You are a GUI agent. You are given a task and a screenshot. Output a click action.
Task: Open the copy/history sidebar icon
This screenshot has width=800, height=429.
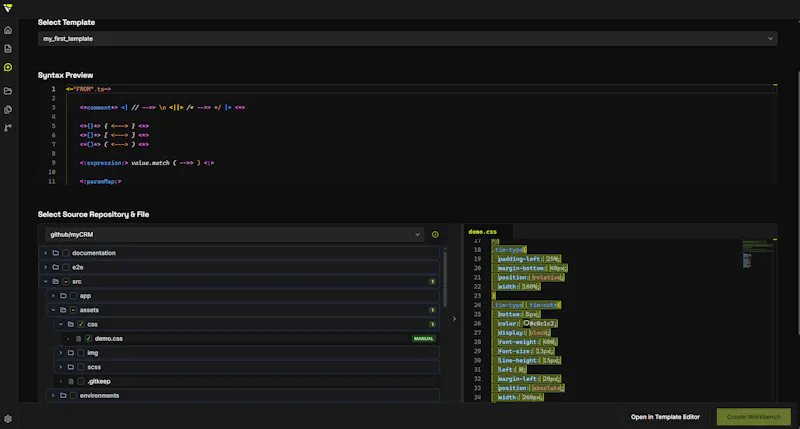tap(8, 110)
